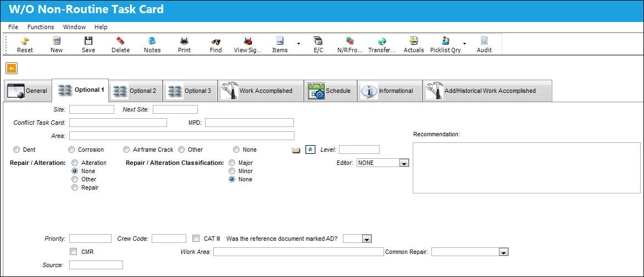Click the Conflict Task Card field
The width and height of the screenshot is (644, 277).
click(x=118, y=123)
